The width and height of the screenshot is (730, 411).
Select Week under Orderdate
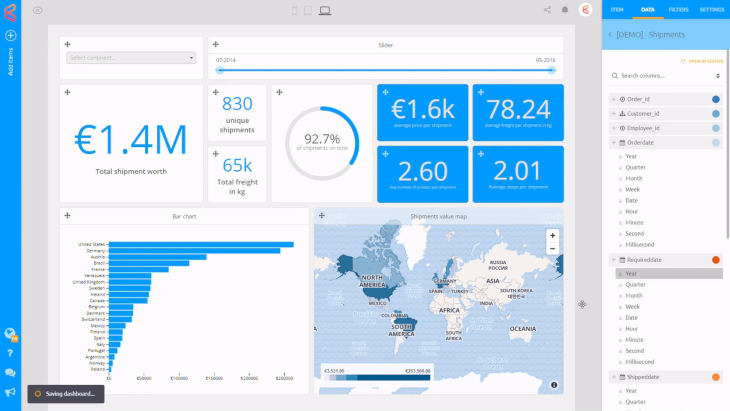coord(632,189)
